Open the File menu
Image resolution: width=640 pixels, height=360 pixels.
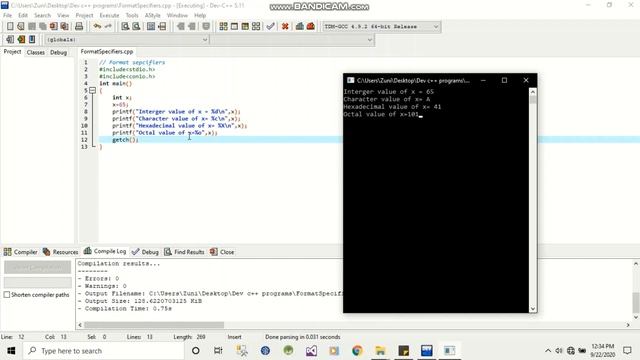[x=7, y=15]
